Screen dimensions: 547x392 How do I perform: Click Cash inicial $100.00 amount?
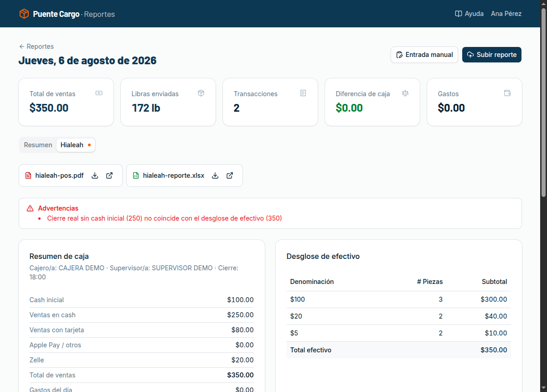tap(240, 300)
